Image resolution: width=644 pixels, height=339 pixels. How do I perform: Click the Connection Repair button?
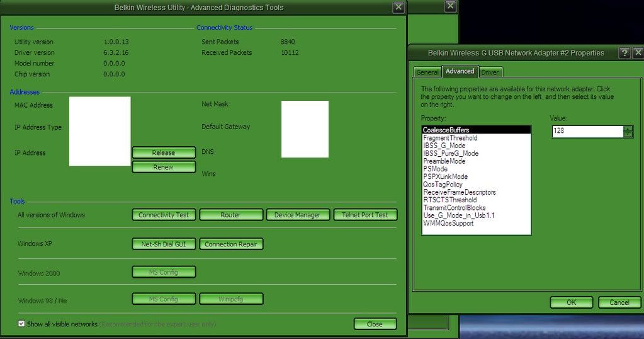click(x=230, y=244)
